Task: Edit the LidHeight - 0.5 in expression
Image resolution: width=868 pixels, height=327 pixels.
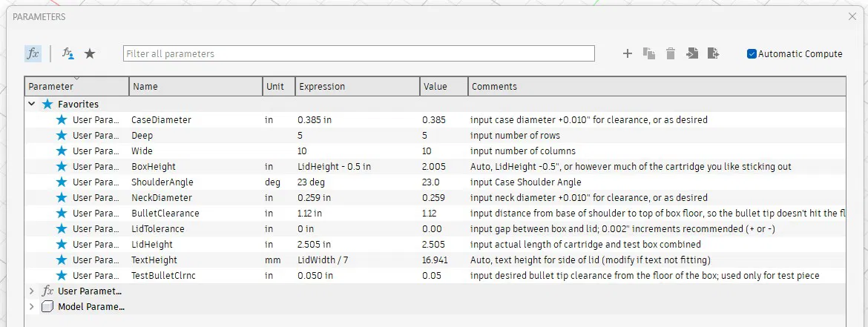Action: click(335, 167)
